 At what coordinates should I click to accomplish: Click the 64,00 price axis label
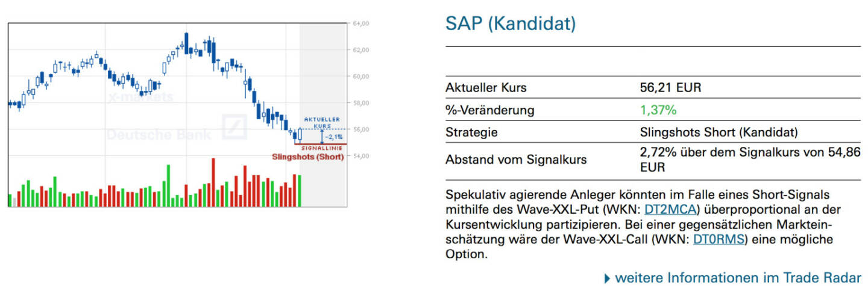(x=360, y=23)
